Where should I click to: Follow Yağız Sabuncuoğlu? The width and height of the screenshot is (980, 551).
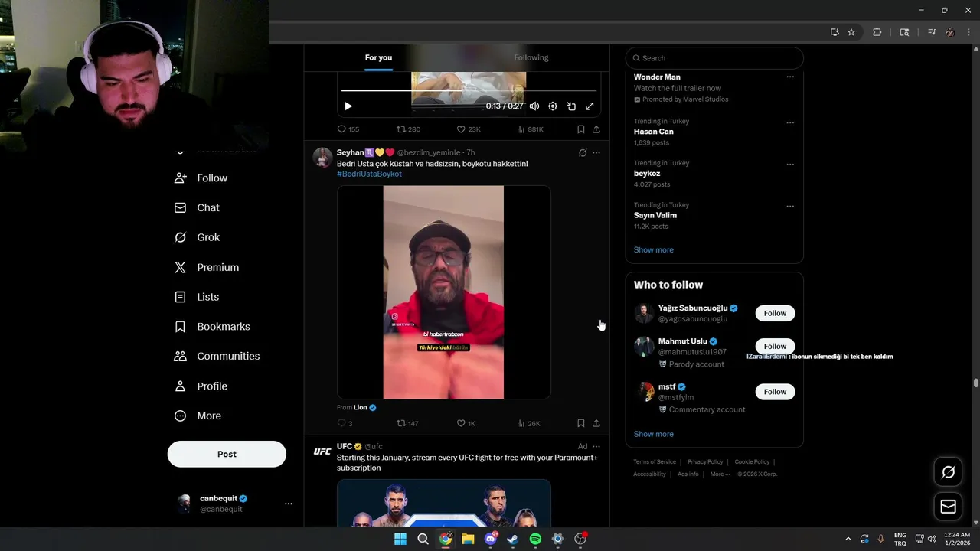click(775, 313)
